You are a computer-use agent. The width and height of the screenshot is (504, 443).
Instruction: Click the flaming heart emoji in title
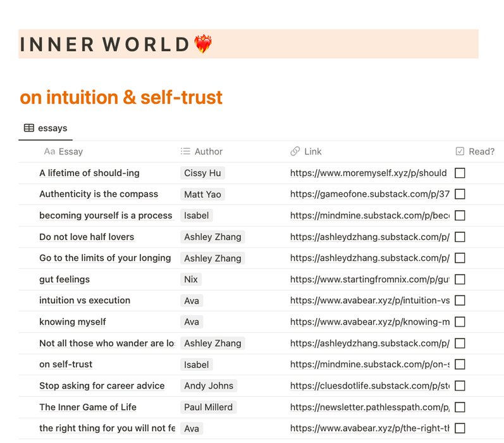(x=203, y=44)
